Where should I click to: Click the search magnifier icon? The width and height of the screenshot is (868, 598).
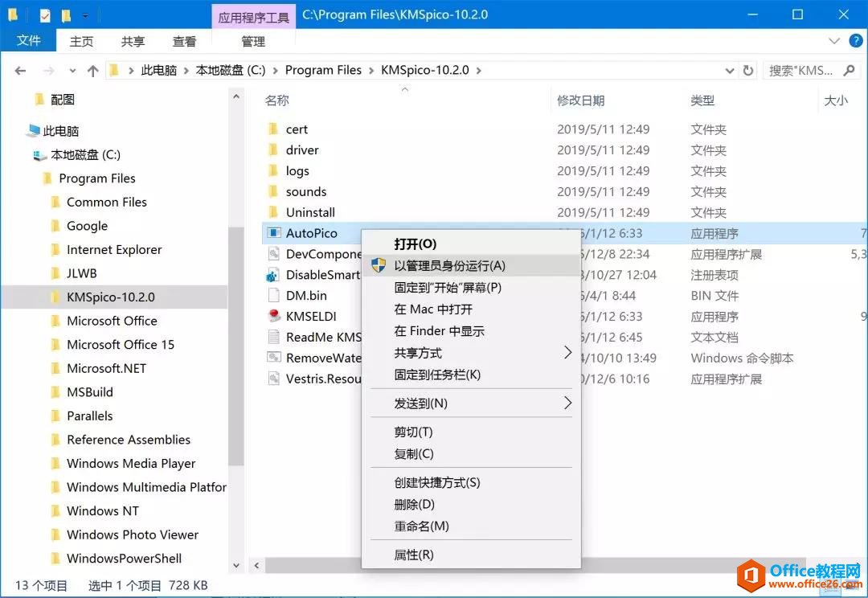(849, 71)
